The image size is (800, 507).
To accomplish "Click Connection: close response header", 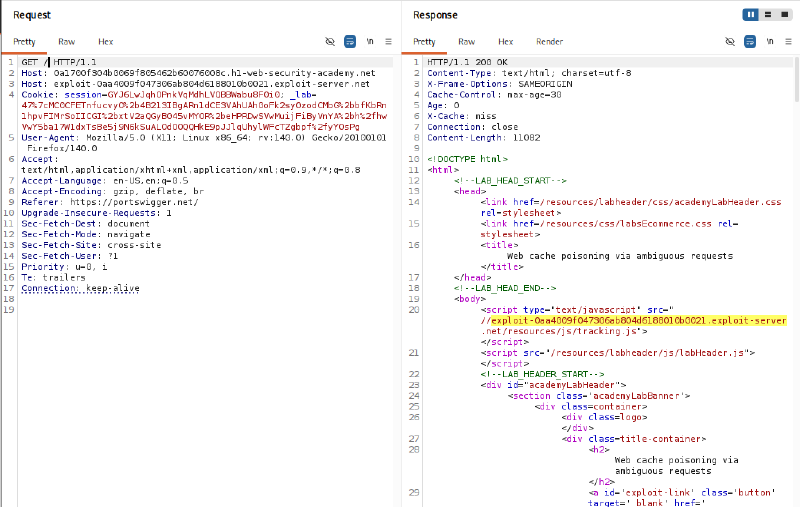I will pos(472,127).
